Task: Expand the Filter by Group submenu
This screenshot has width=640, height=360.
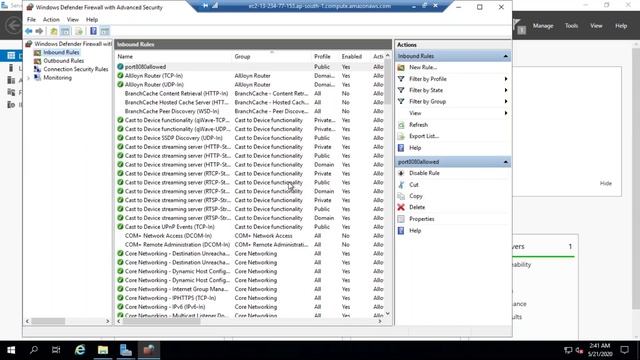Action: coord(506,102)
